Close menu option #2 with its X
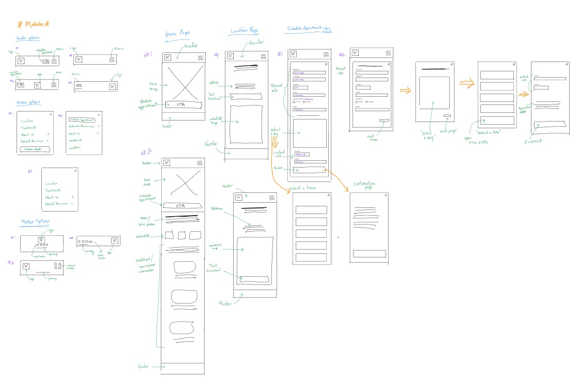The width and height of the screenshot is (579, 392). 99,114
